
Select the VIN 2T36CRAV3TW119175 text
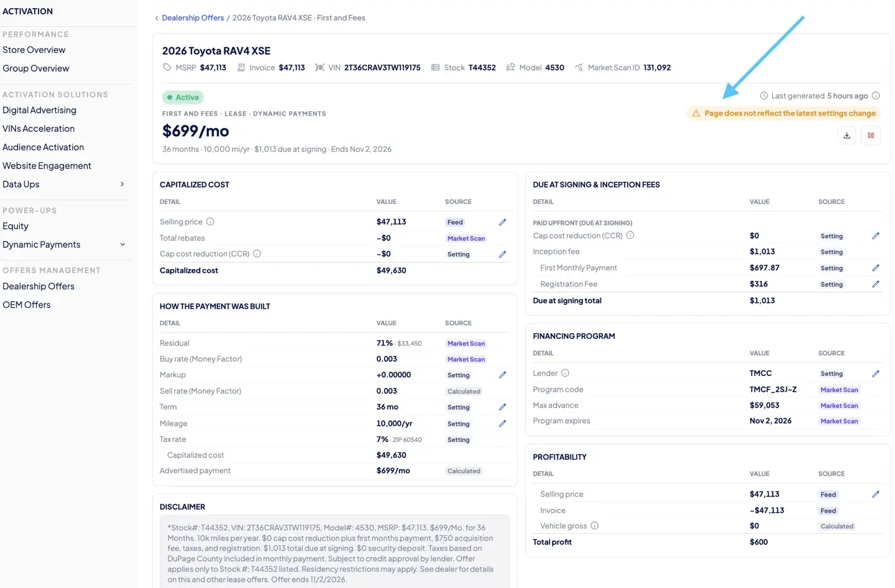click(382, 68)
